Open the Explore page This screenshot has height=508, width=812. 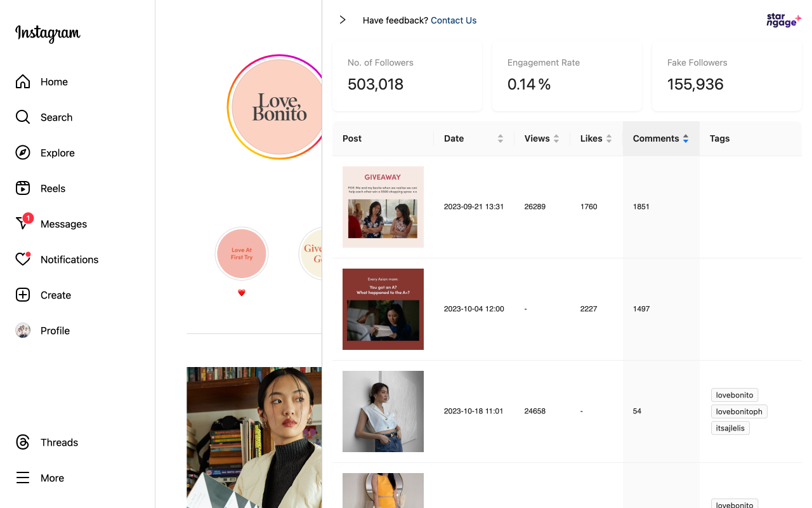coord(58,152)
